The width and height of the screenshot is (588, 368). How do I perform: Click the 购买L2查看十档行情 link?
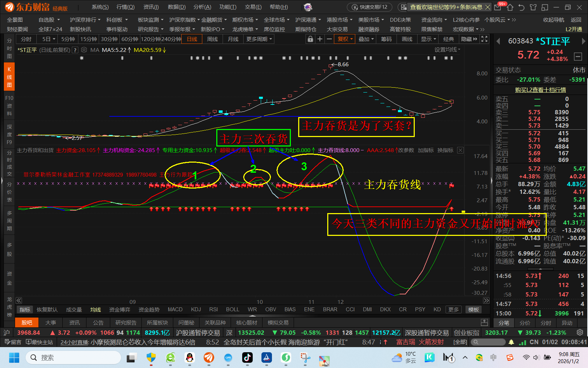(540, 90)
